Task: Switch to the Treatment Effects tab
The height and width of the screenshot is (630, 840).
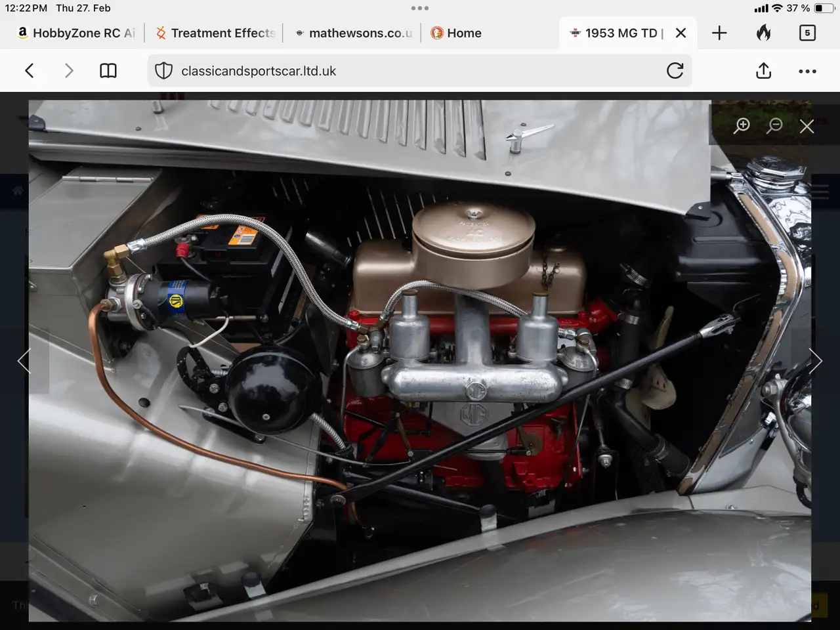Action: click(x=215, y=33)
